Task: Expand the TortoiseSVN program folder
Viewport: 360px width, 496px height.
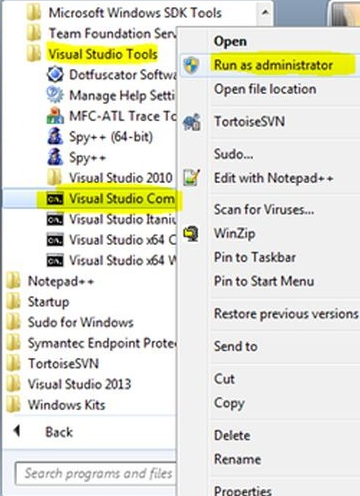Action: (63, 363)
